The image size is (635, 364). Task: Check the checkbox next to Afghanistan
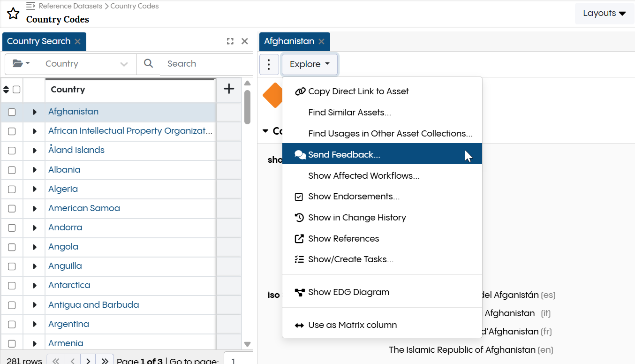click(x=13, y=112)
